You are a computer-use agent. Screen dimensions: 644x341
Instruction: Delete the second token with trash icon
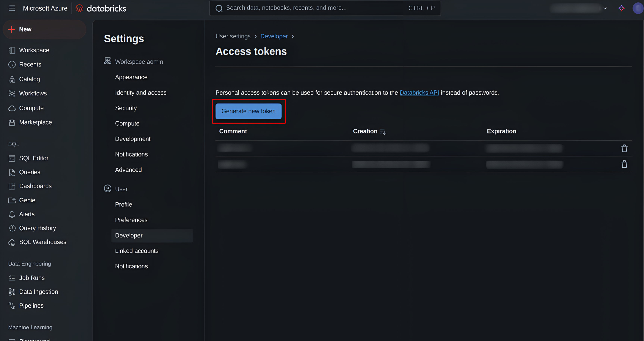(624, 164)
